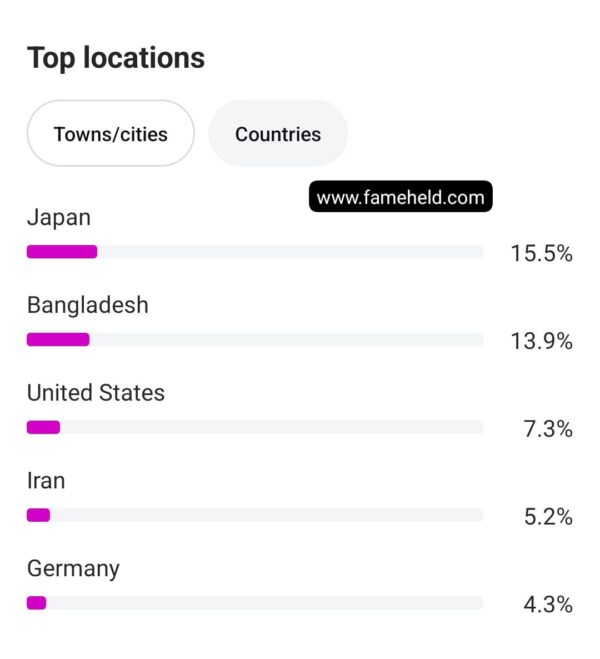Screen dimensions: 600x659
Task: Select the Bangladesh country label
Action: pyautogui.click(x=87, y=305)
